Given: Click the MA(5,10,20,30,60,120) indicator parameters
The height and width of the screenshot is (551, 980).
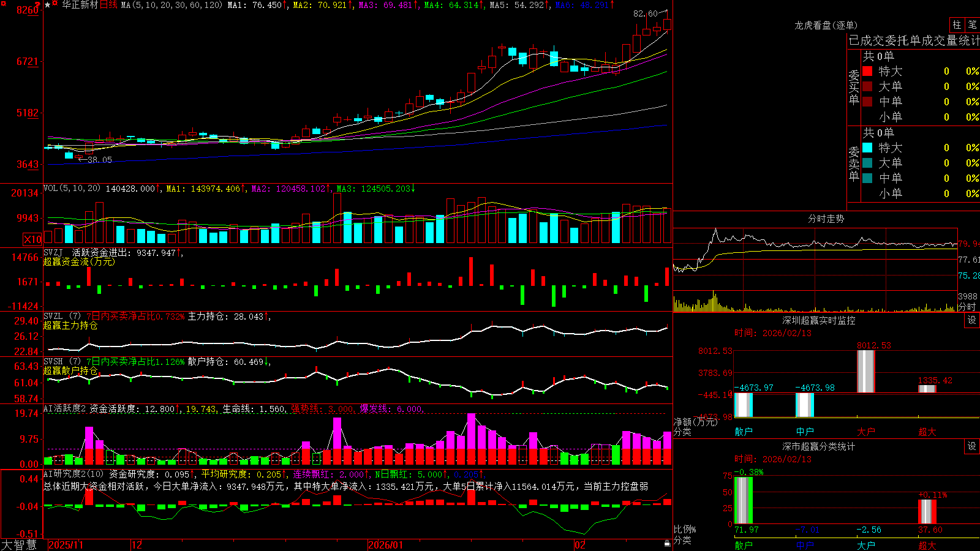Looking at the screenshot, I should pos(171,5).
